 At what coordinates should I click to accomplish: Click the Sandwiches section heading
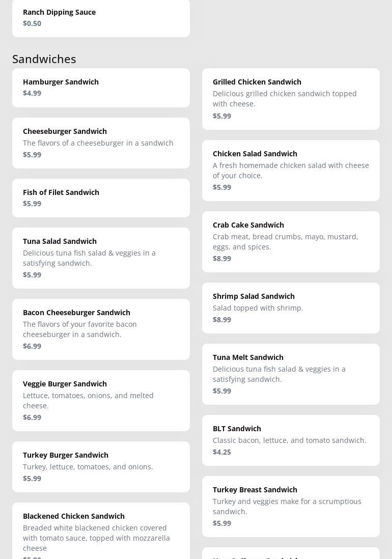click(44, 59)
